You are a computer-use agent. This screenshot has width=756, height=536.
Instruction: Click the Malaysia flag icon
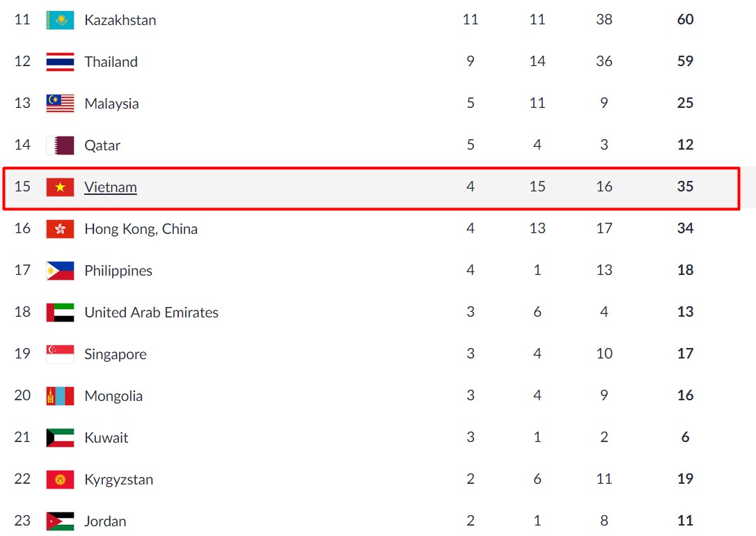pos(61,104)
